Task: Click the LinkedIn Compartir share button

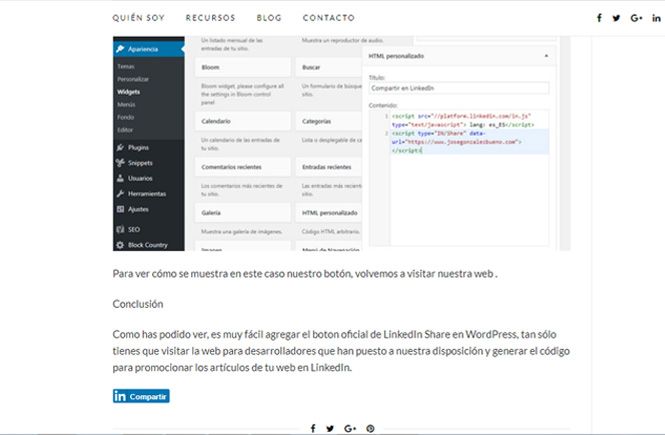Action: (x=141, y=396)
